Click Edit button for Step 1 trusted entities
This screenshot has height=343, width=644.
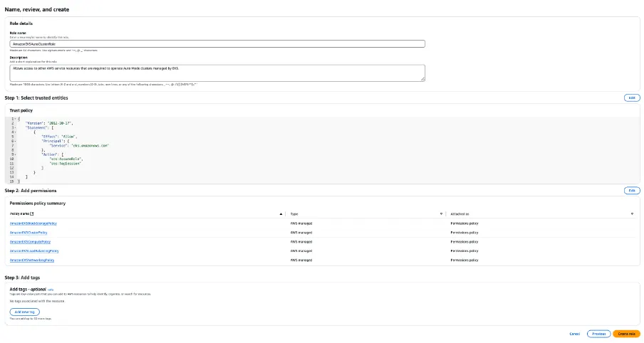(x=632, y=97)
